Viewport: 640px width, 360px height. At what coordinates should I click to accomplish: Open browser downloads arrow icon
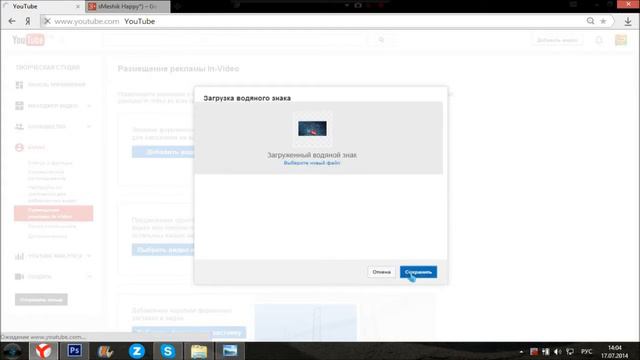[628, 21]
